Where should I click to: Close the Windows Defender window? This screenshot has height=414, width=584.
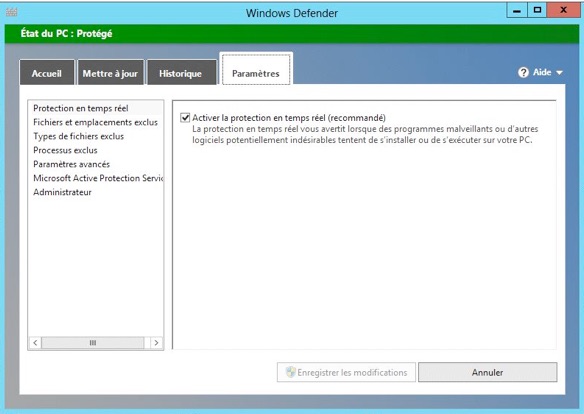[564, 11]
